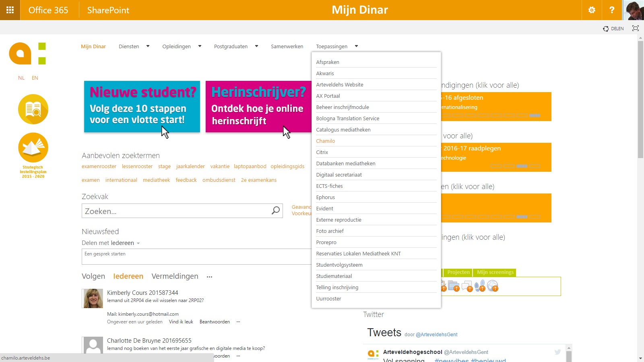Click the 15-16 afgesloten slide indicator

coord(535,115)
